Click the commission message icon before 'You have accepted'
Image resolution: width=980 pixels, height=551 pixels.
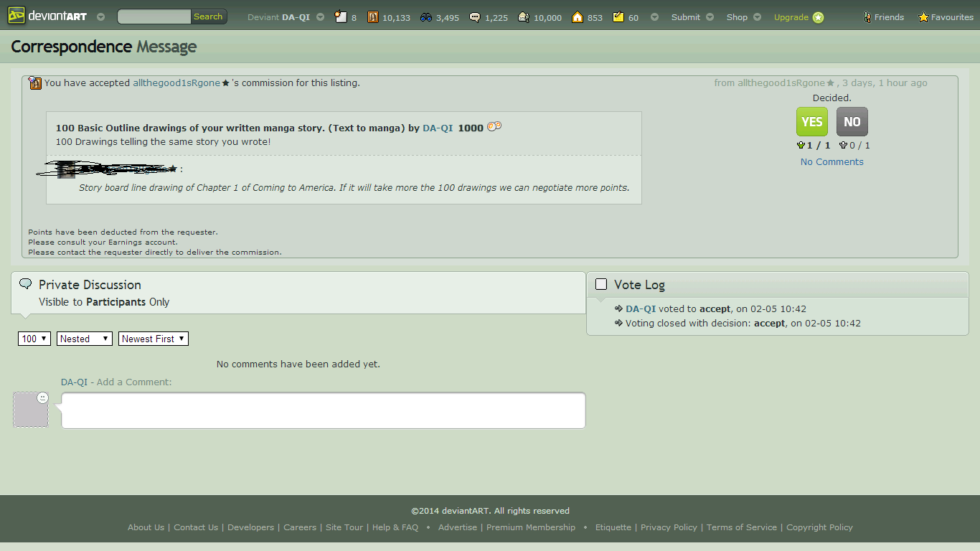(x=35, y=83)
